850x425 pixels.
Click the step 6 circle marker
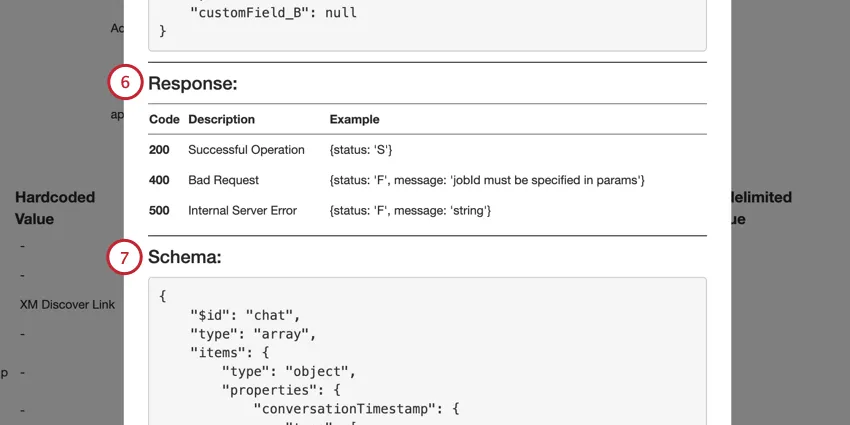[x=125, y=83]
